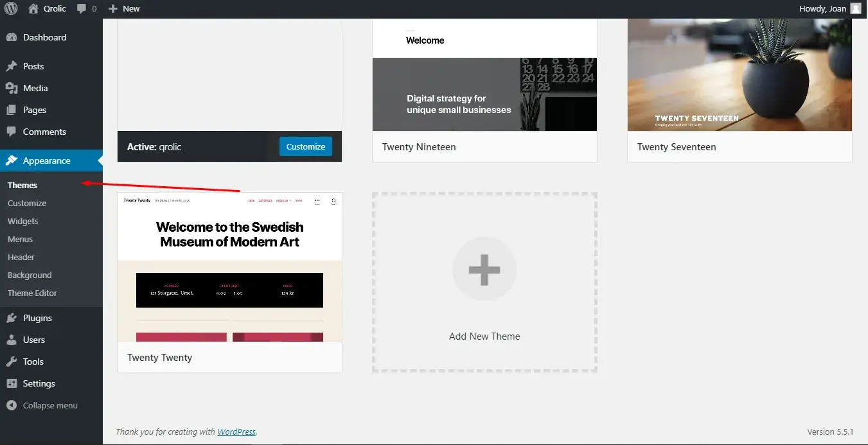This screenshot has height=445, width=868.
Task: Open Media library icon in sidebar
Action: click(x=12, y=88)
